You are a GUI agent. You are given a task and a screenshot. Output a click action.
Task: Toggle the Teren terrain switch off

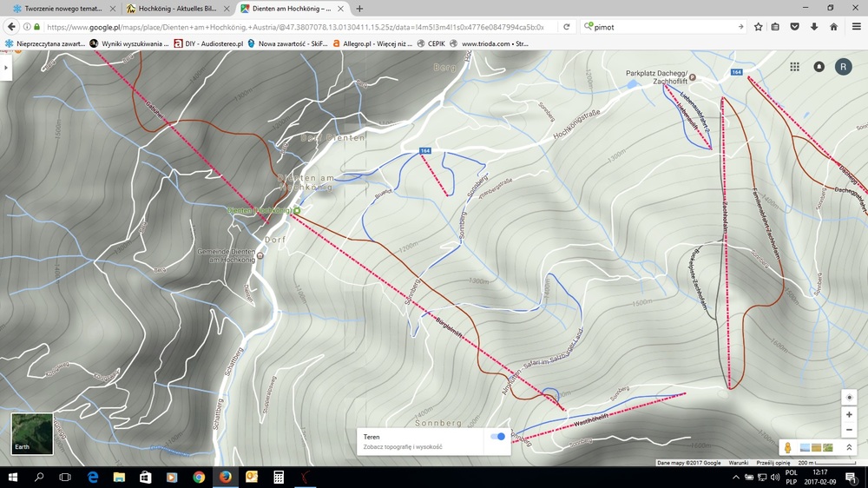click(497, 437)
